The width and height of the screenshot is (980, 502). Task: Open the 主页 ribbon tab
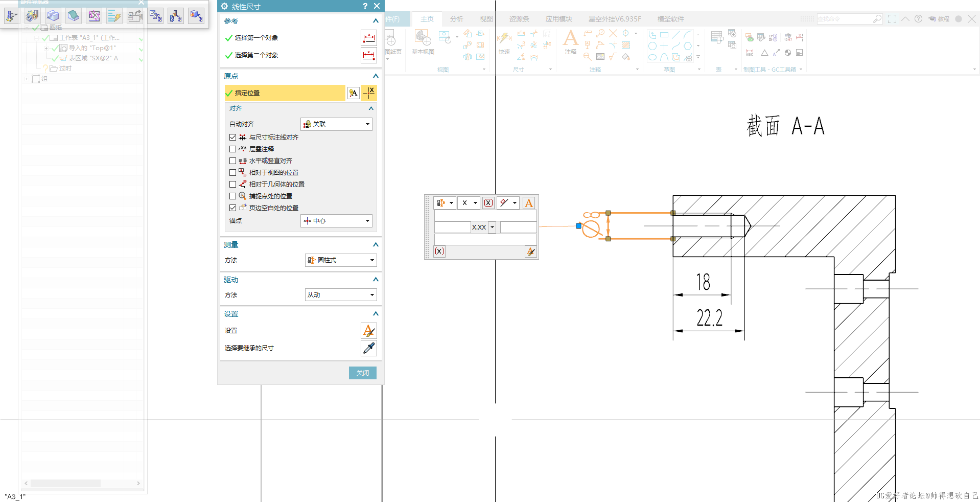427,19
